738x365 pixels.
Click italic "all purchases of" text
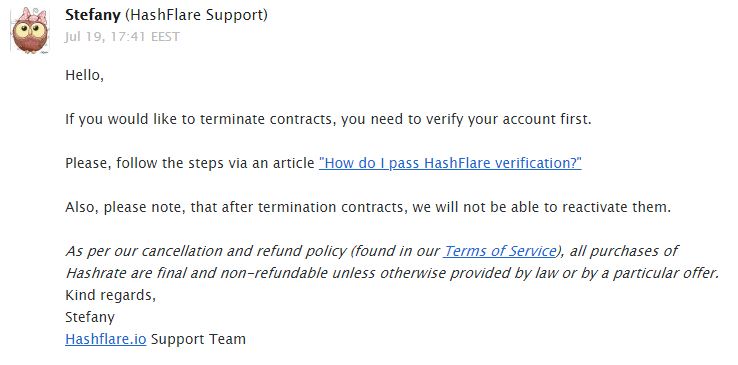624,251
